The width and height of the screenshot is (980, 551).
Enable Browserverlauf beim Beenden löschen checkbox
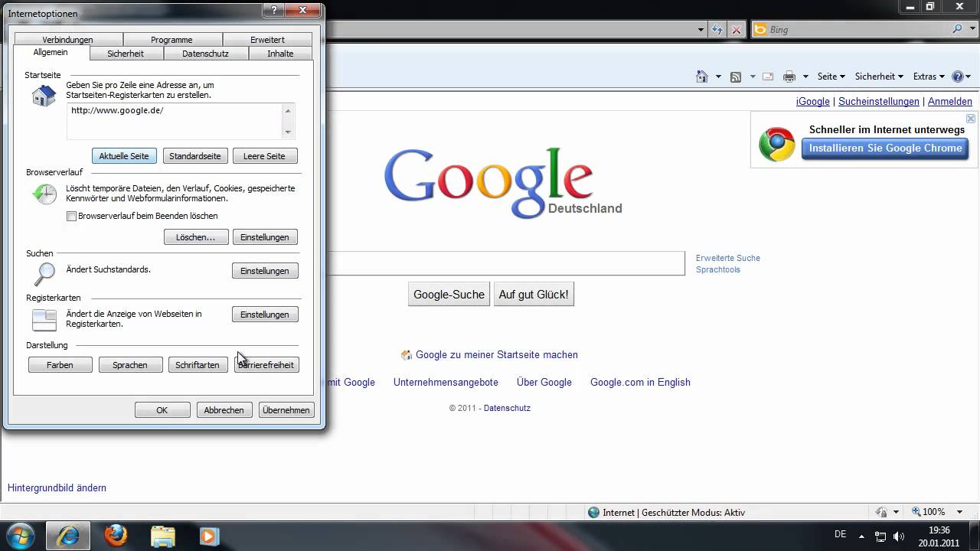(72, 217)
